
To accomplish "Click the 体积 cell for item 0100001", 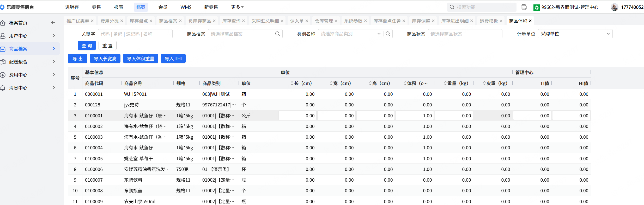I will click(415, 116).
